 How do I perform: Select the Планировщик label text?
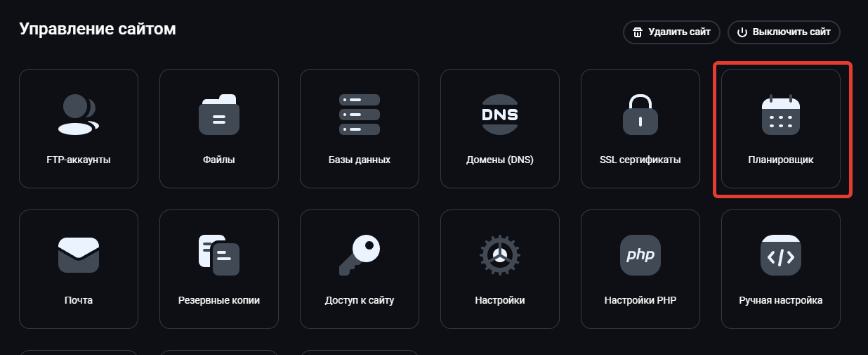point(781,160)
